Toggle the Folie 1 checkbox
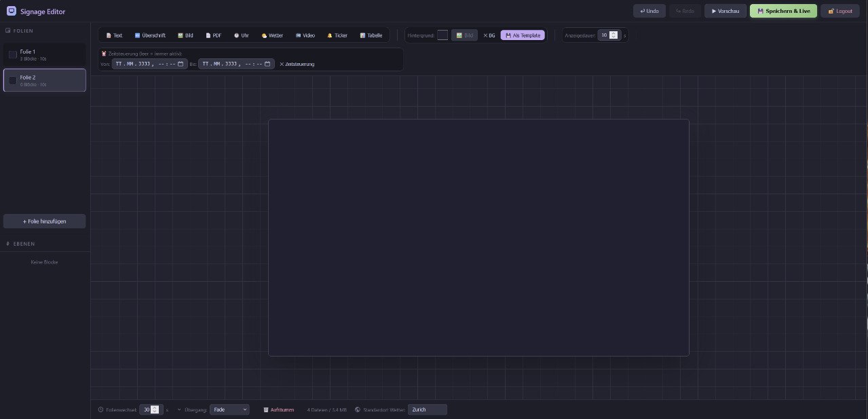The image size is (868, 419). (x=13, y=55)
